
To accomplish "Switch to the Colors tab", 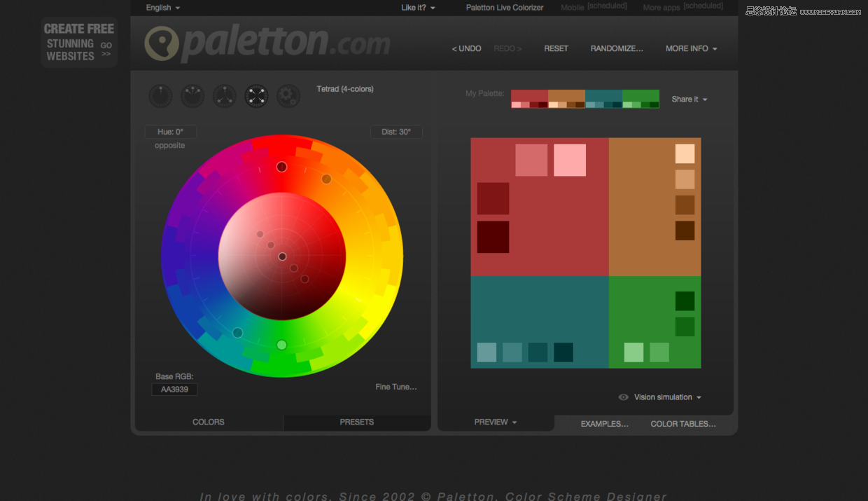I will pos(209,422).
